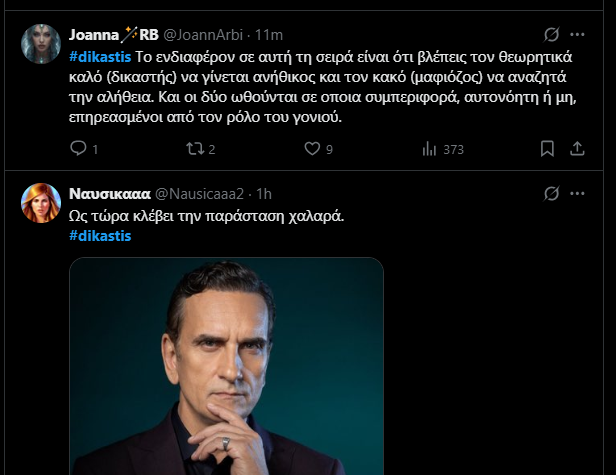Bookmark Joanna's tweet
The width and height of the screenshot is (616, 475).
[547, 149]
